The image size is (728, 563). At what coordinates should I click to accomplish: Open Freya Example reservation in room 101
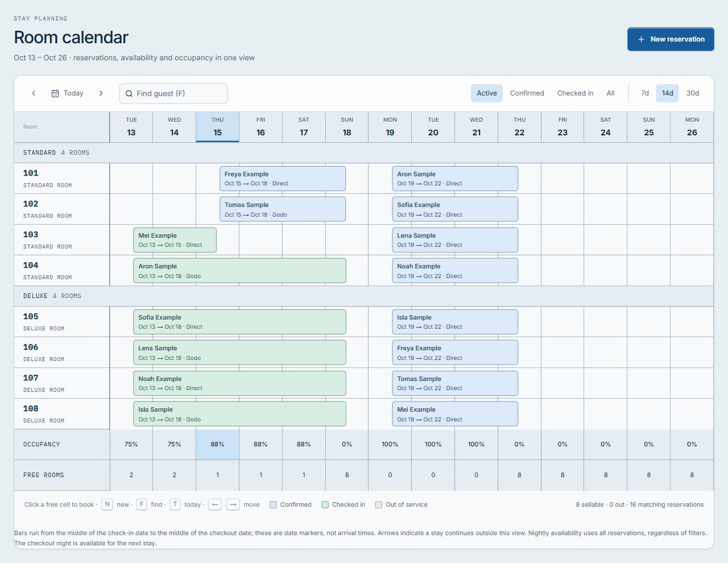pyautogui.click(x=283, y=179)
